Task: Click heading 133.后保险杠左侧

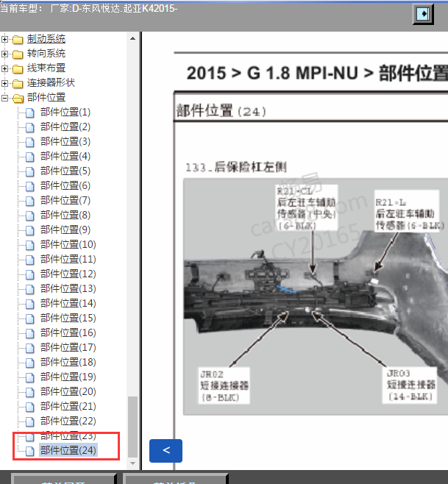Action: [x=236, y=167]
